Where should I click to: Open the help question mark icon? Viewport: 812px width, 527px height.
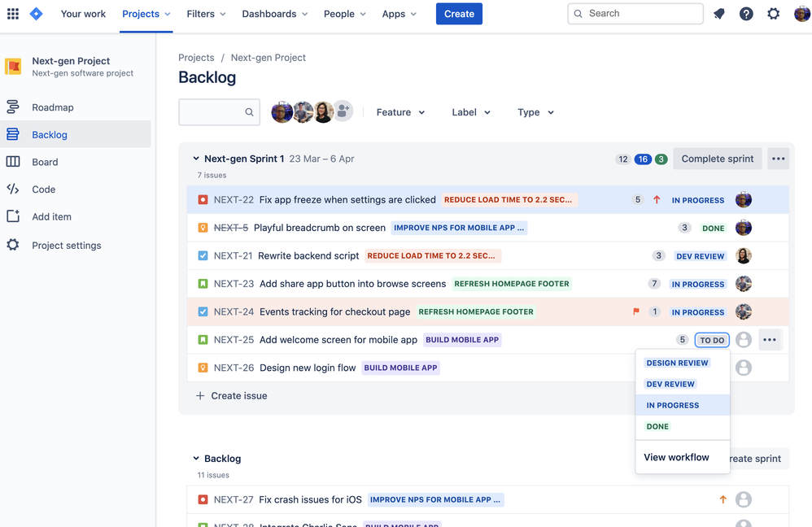coord(746,14)
